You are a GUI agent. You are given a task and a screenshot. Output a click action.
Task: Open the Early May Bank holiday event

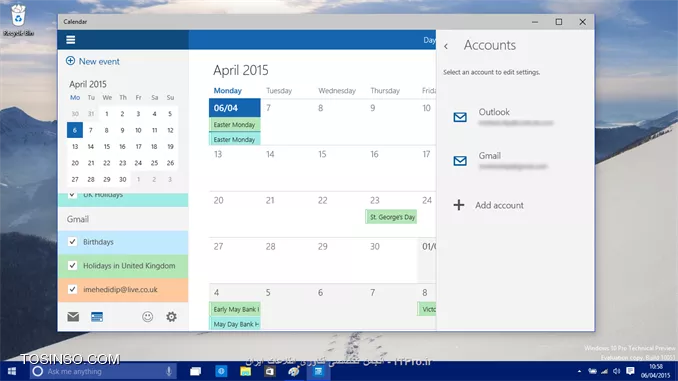pos(235,309)
